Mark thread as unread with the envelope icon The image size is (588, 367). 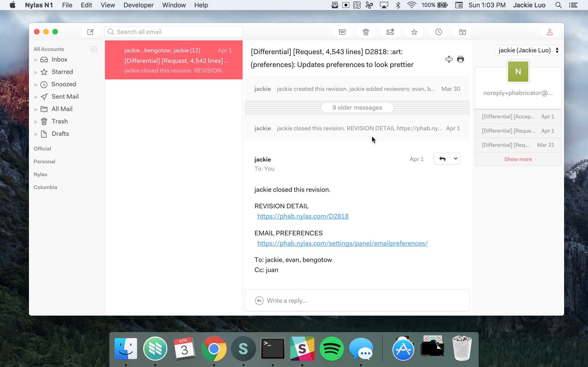[390, 32]
